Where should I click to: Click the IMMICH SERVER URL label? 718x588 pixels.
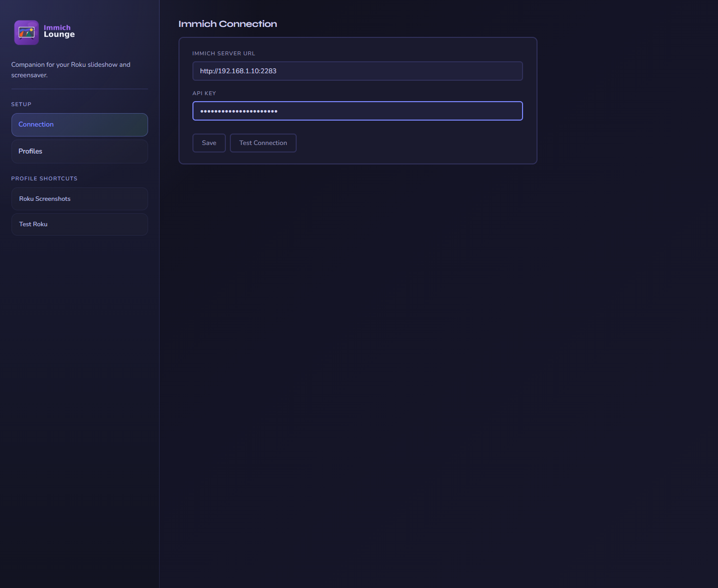click(223, 53)
